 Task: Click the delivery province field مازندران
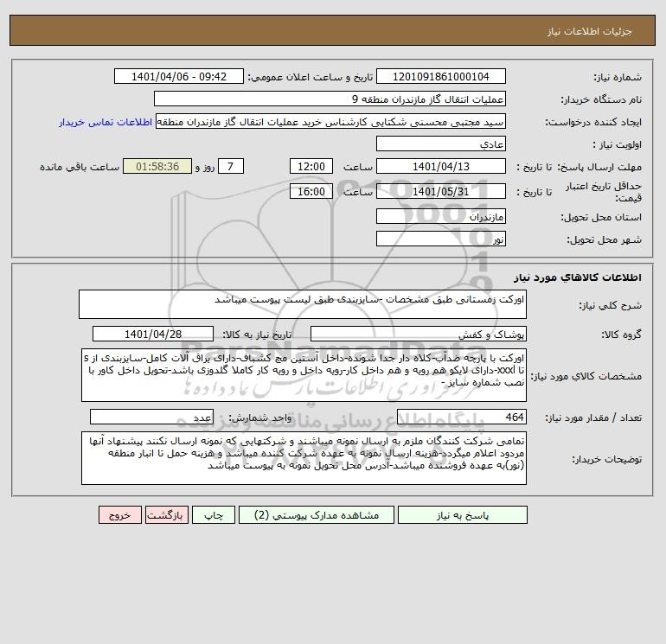point(441,216)
